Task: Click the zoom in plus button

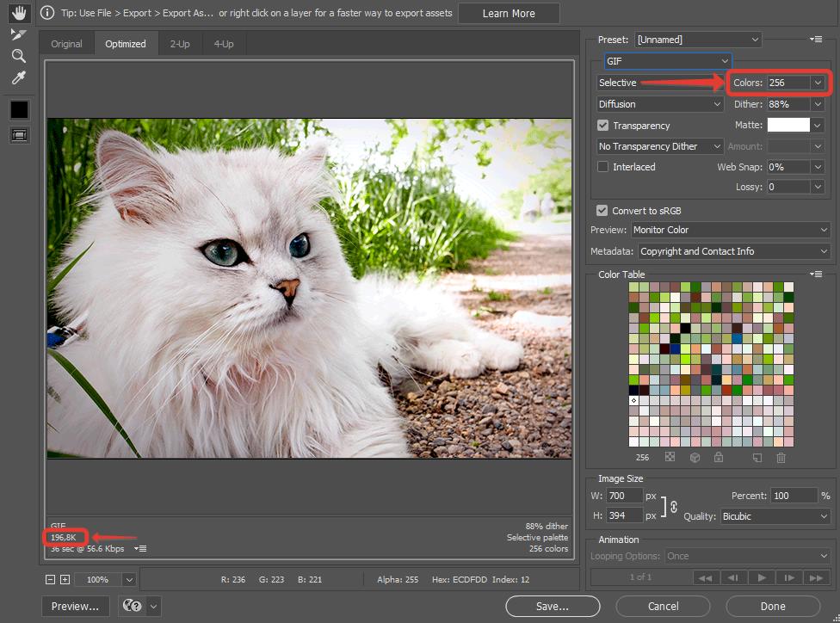Action: point(65,580)
